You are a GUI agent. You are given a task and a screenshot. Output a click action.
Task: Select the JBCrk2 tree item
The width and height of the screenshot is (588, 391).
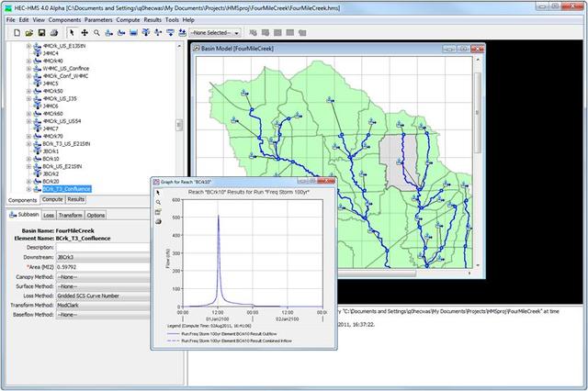[x=51, y=174]
